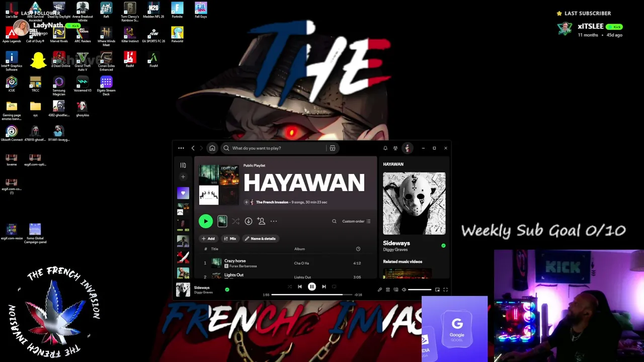Click Name & details button

click(x=260, y=239)
